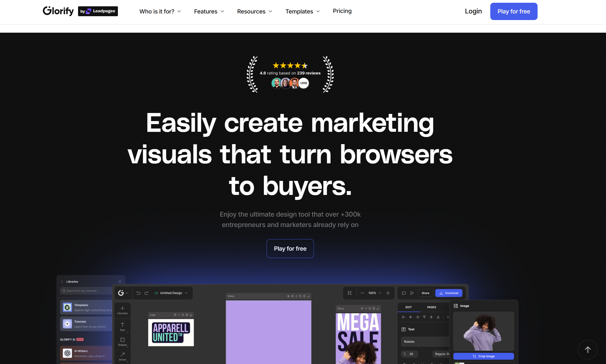Go to the Pricing page
Screen dimensions: 606x364
click(x=342, y=11)
